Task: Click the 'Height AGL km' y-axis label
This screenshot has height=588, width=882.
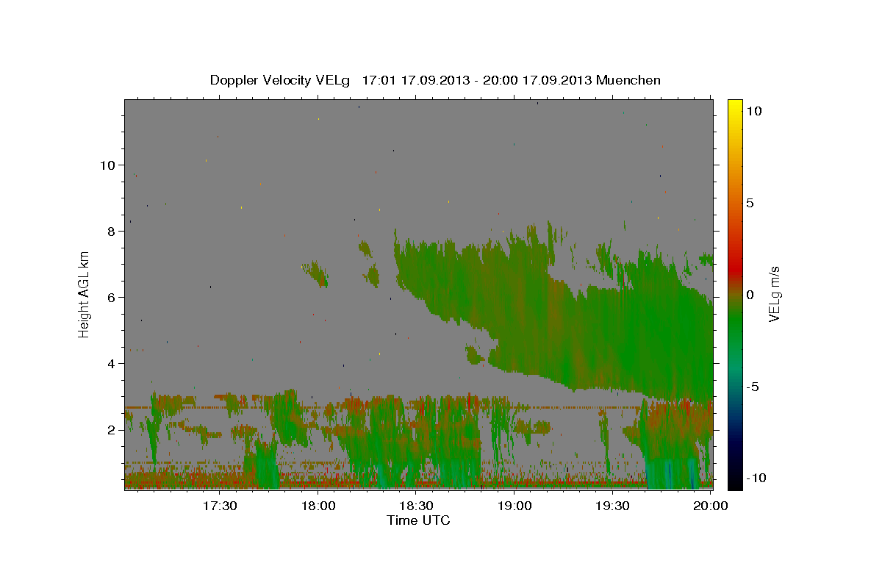Action: (84, 294)
